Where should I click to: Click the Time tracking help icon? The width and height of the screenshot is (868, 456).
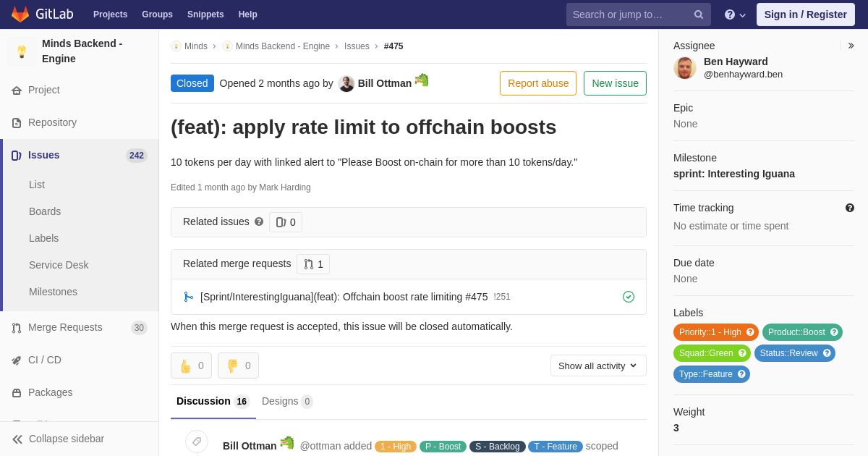click(x=850, y=208)
